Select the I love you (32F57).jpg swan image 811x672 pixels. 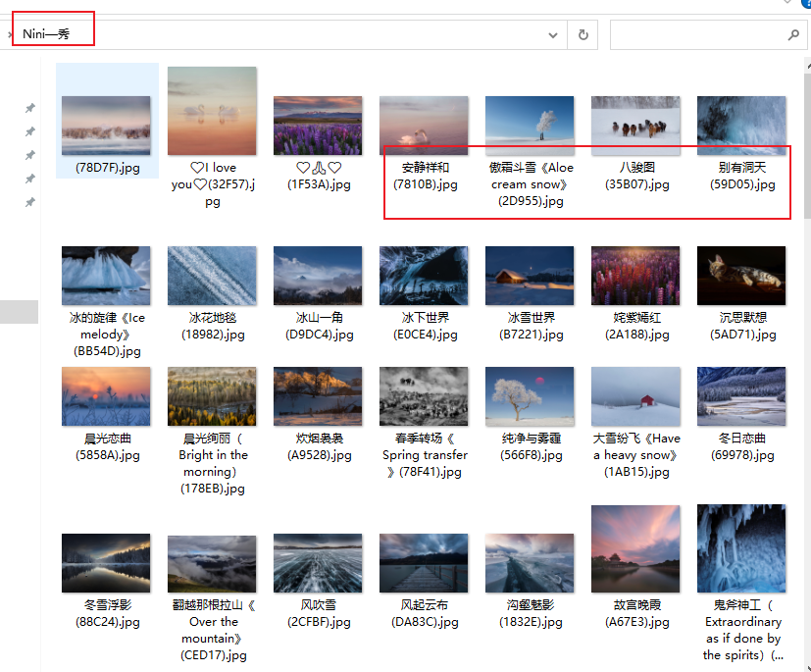click(x=212, y=111)
